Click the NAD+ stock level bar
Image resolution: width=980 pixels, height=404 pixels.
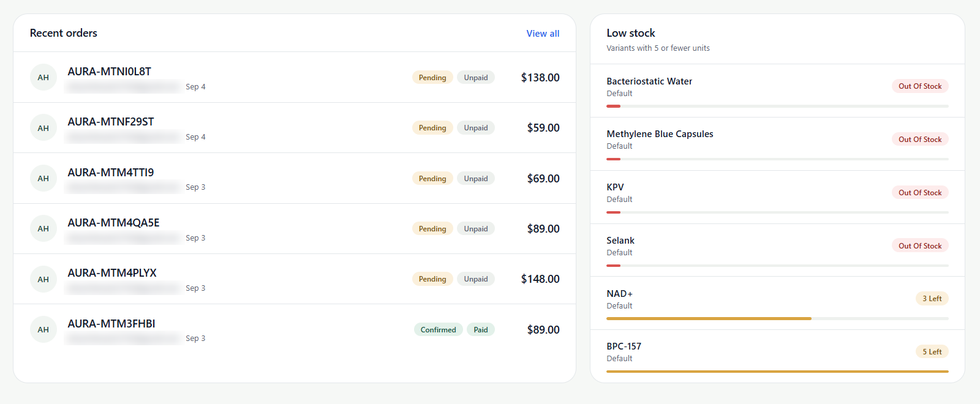[x=777, y=318]
